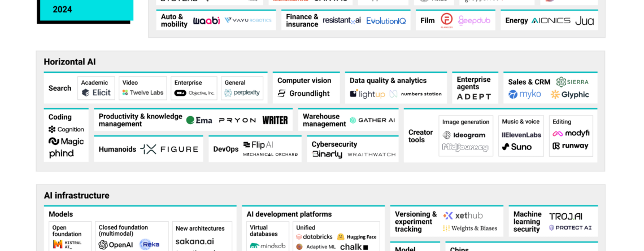This screenshot has height=251, width=644.
Task: Click the Sierra logo in Sales & CRM
Action: [572, 82]
